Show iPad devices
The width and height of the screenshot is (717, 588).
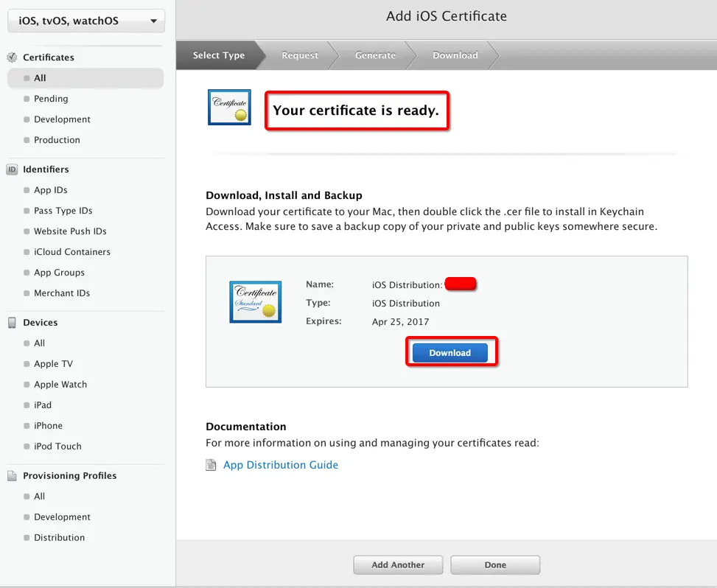pyautogui.click(x=43, y=405)
